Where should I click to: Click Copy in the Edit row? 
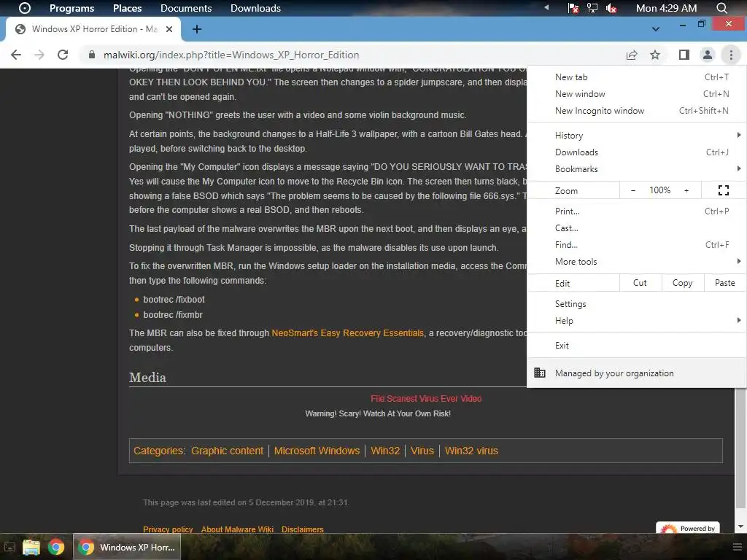tap(682, 283)
